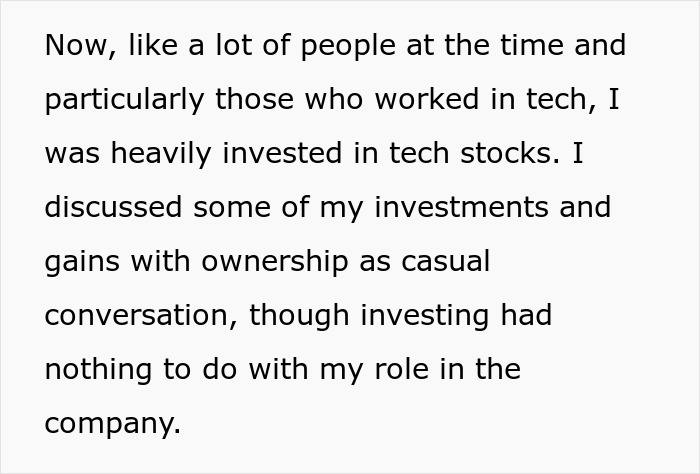This screenshot has width=700, height=474.
Task: Click the word "particularly"
Action: (125, 100)
